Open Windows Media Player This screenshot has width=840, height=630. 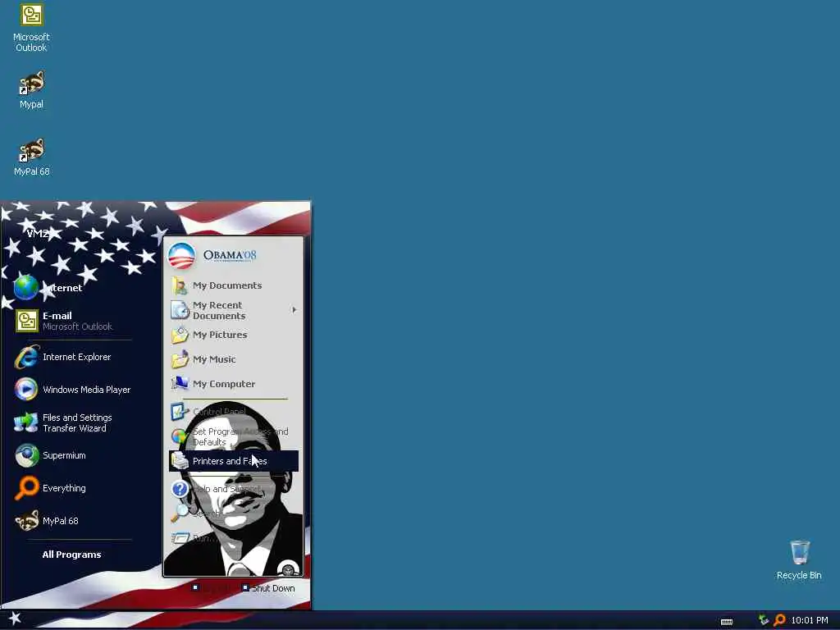click(72, 390)
